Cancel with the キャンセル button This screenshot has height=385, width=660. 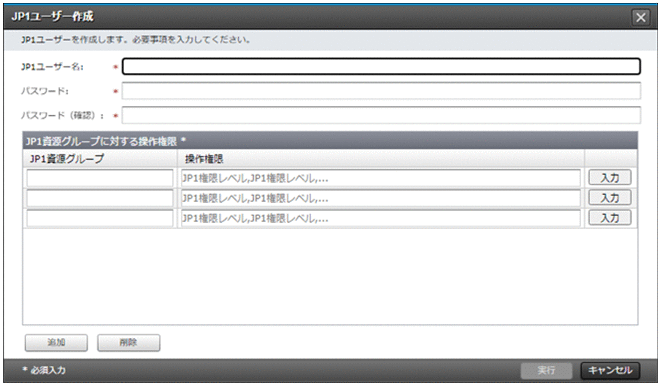point(610,370)
